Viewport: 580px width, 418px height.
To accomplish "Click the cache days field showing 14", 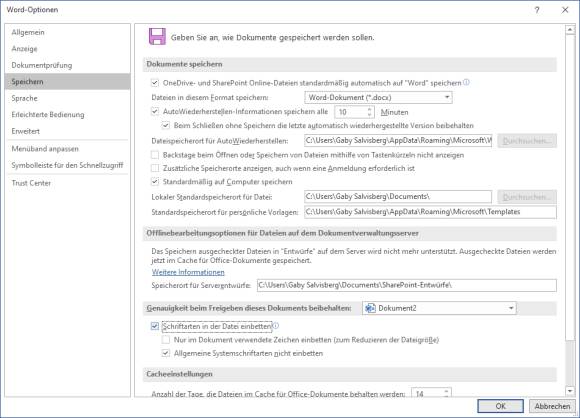I will [x=427, y=393].
